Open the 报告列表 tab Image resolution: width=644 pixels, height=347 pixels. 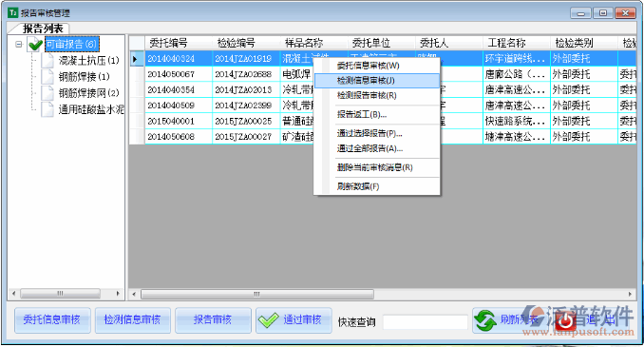tap(43, 29)
